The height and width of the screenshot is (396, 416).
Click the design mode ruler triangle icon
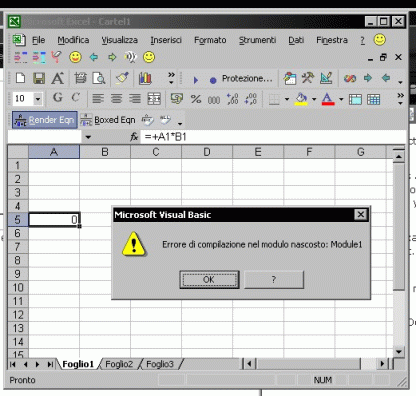click(x=326, y=78)
